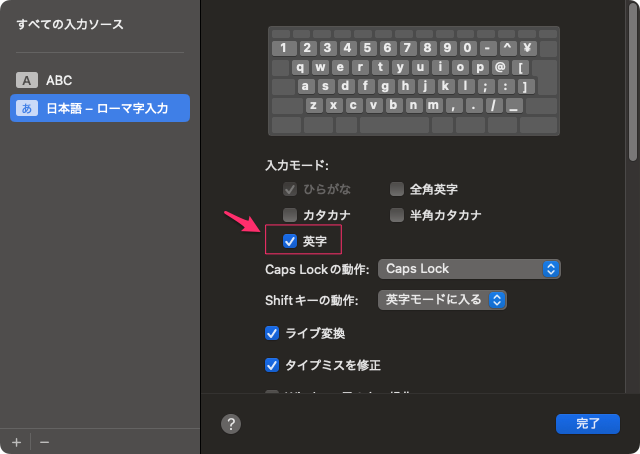Click the vertical scrollbar of settings pane

point(632,80)
